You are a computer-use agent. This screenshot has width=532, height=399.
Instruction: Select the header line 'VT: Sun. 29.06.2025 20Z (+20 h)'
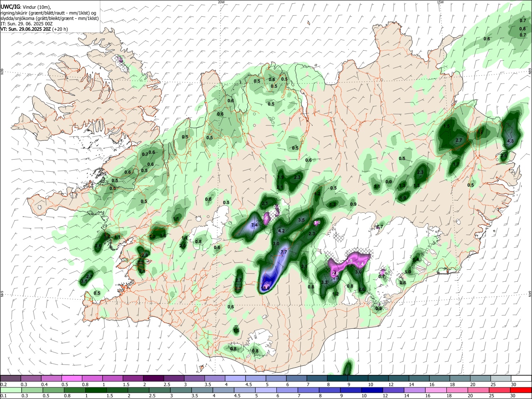pyautogui.click(x=34, y=29)
